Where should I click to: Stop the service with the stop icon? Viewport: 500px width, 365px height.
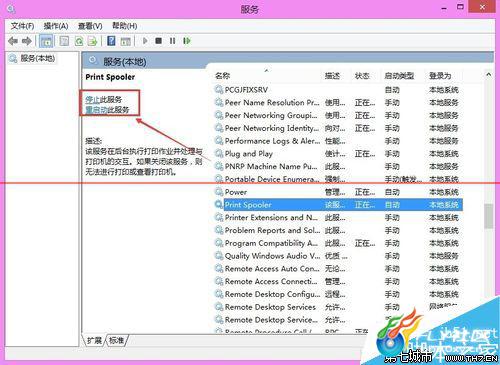(159, 41)
